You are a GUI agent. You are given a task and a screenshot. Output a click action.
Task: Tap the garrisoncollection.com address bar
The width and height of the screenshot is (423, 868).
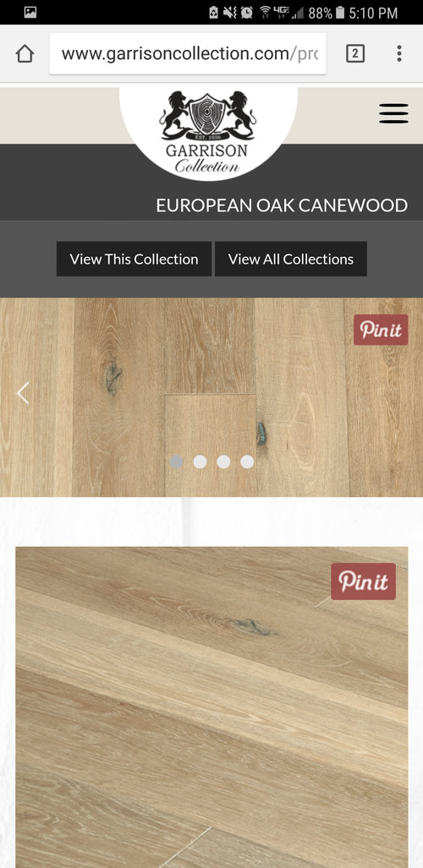click(188, 54)
